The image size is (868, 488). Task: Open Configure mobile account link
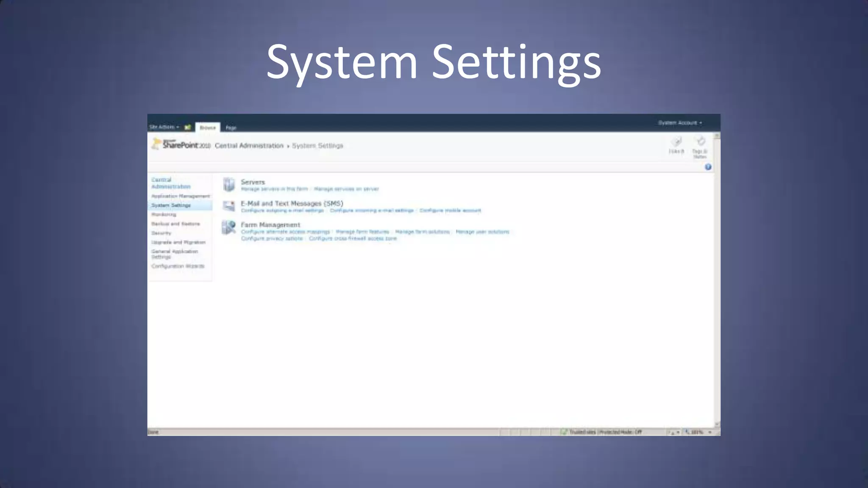(x=450, y=211)
